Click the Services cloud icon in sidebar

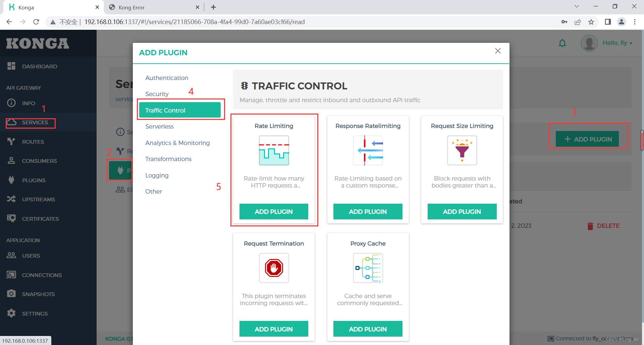tap(11, 122)
